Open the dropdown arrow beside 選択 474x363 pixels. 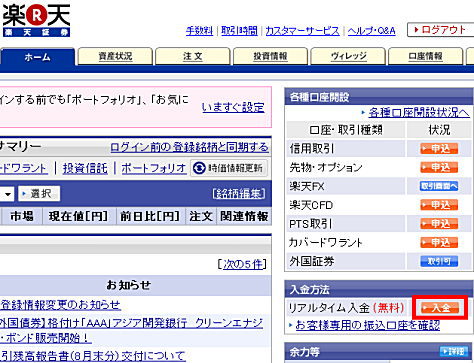point(7,194)
